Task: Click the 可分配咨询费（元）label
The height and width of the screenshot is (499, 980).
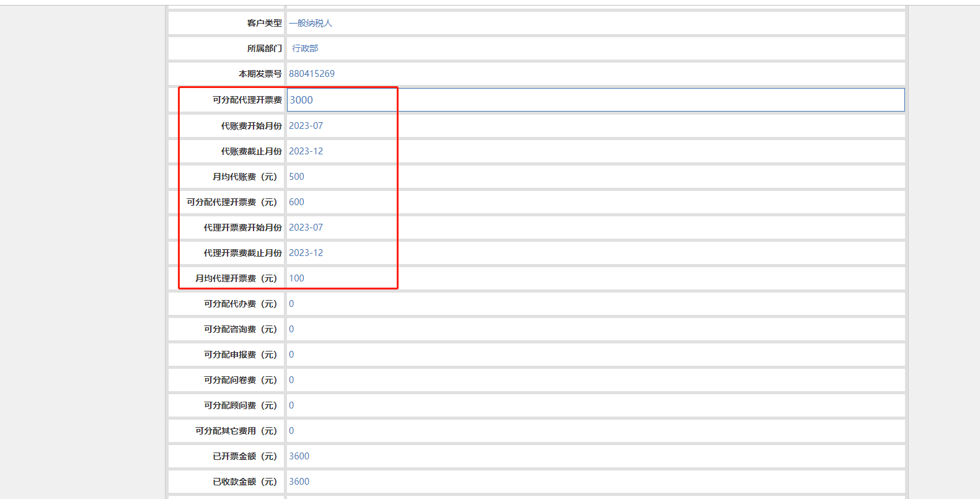Action: click(241, 329)
